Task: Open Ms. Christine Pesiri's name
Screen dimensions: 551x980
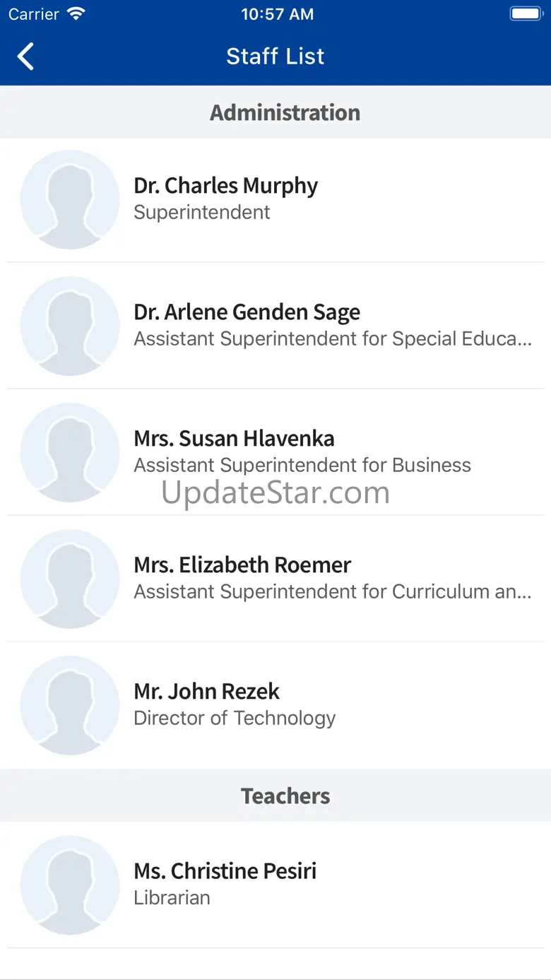Action: [225, 871]
